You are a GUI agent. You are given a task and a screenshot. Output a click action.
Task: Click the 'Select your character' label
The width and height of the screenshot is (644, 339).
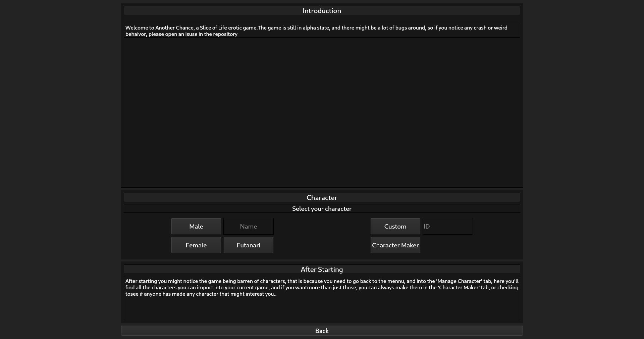pos(322,208)
